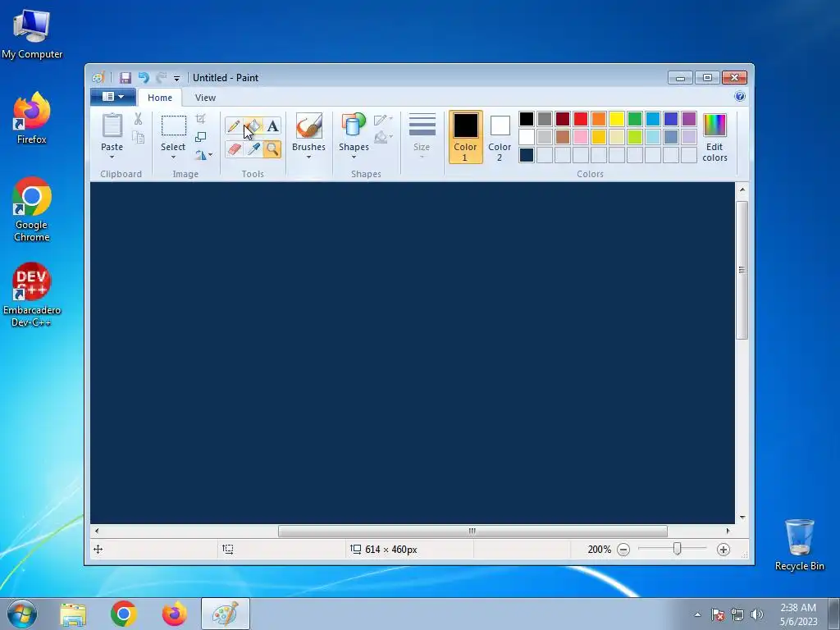This screenshot has width=840, height=630.
Task: Select the My Computer desktop icon
Action: 32,34
